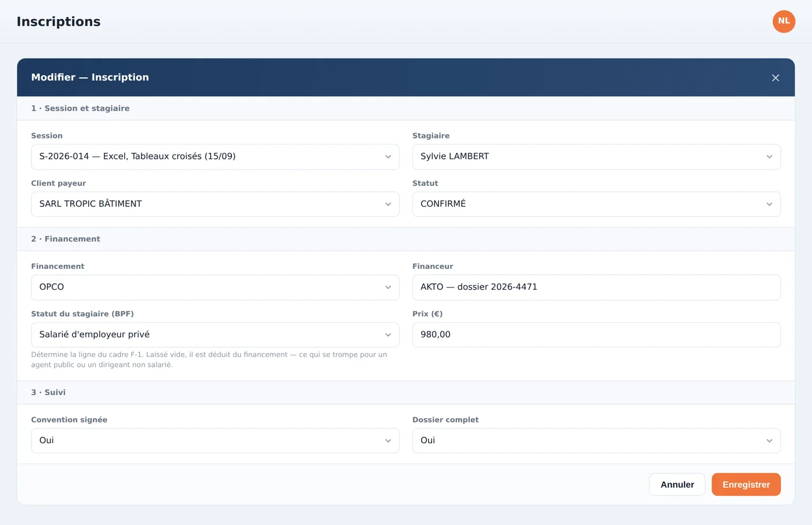Viewport: 812px width, 525px height.
Task: Open the Session dropdown
Action: pos(215,157)
